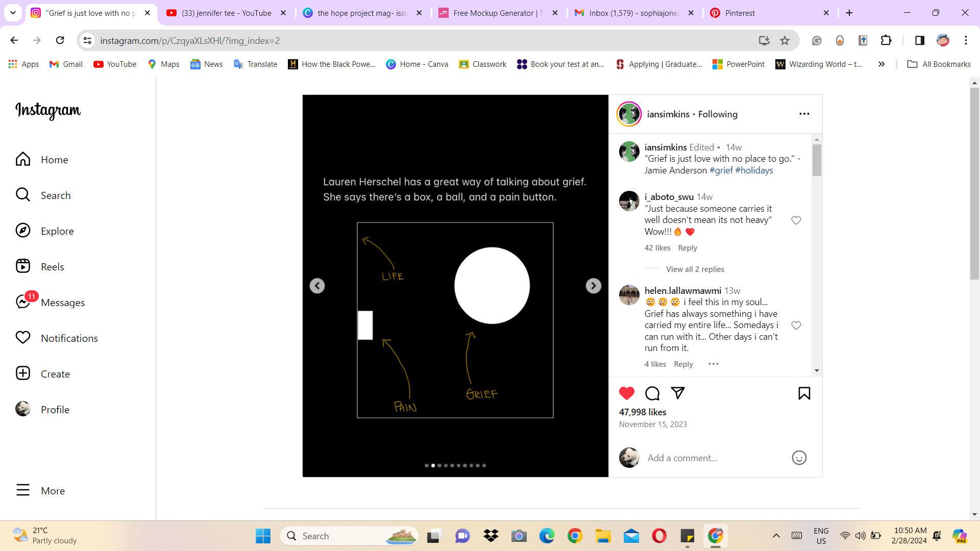980x551 pixels.
Task: Unlike the post via red heart
Action: [x=627, y=393]
